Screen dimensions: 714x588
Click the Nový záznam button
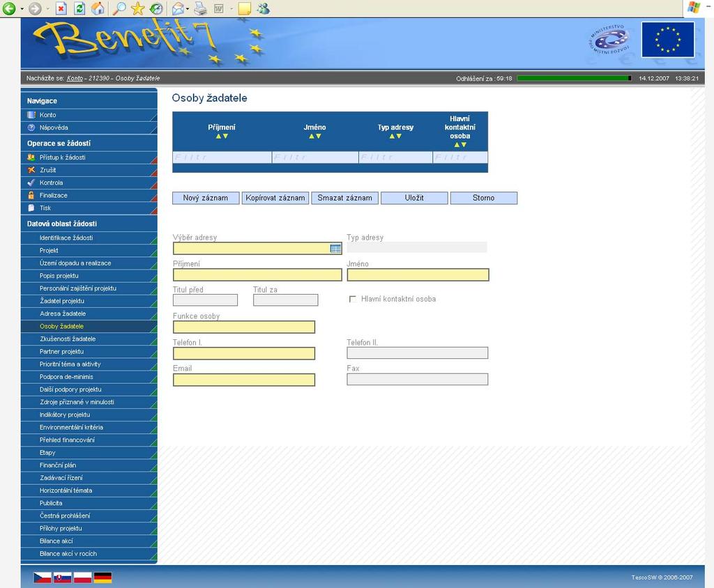pyautogui.click(x=206, y=198)
